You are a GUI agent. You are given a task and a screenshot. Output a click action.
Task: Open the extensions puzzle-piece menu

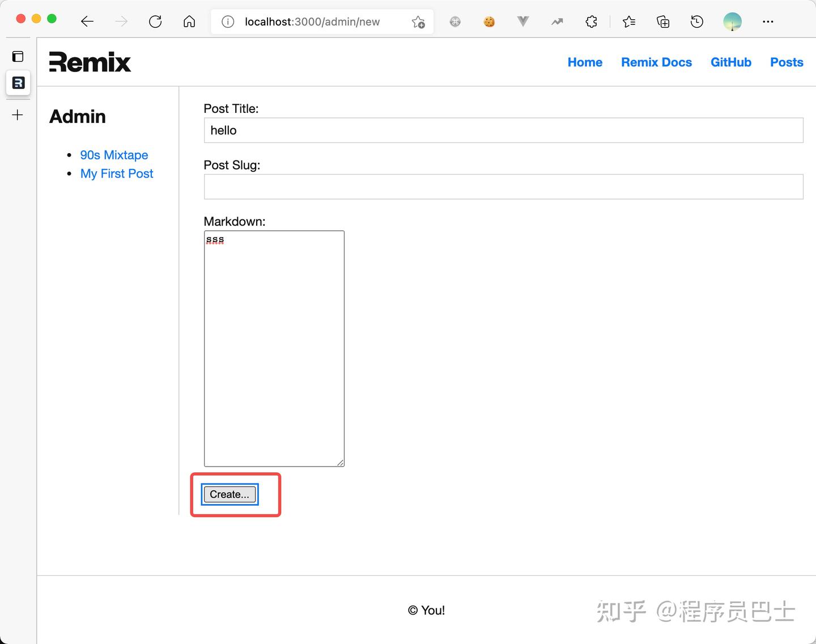(x=591, y=22)
